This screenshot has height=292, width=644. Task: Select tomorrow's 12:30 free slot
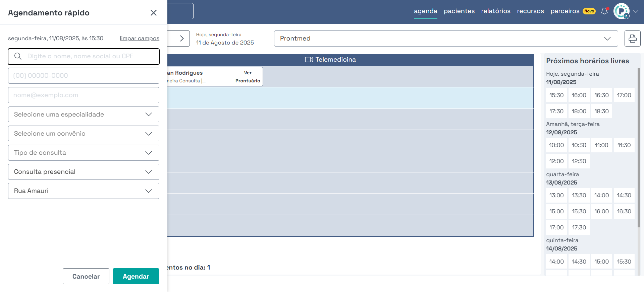click(579, 161)
